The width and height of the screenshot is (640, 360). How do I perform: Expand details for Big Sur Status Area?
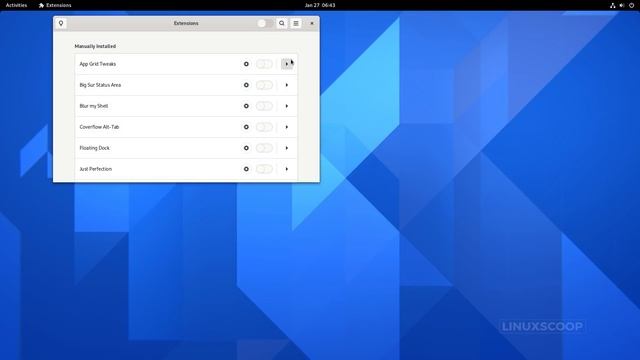point(287,85)
